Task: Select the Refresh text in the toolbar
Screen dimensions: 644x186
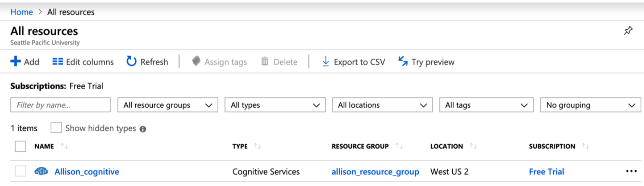Action: pyautogui.click(x=154, y=62)
